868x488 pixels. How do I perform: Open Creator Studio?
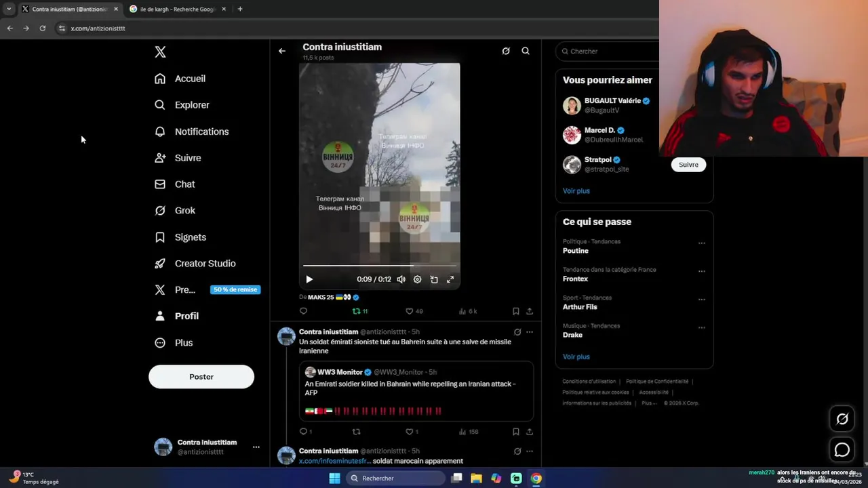(195, 264)
